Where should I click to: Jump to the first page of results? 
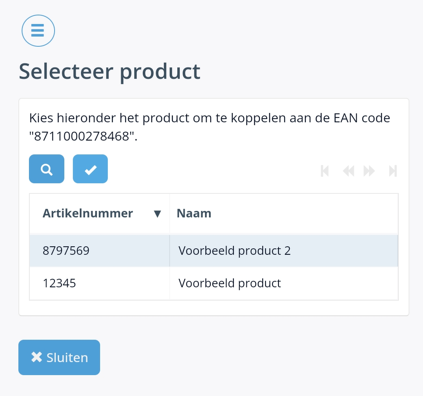coord(325,171)
